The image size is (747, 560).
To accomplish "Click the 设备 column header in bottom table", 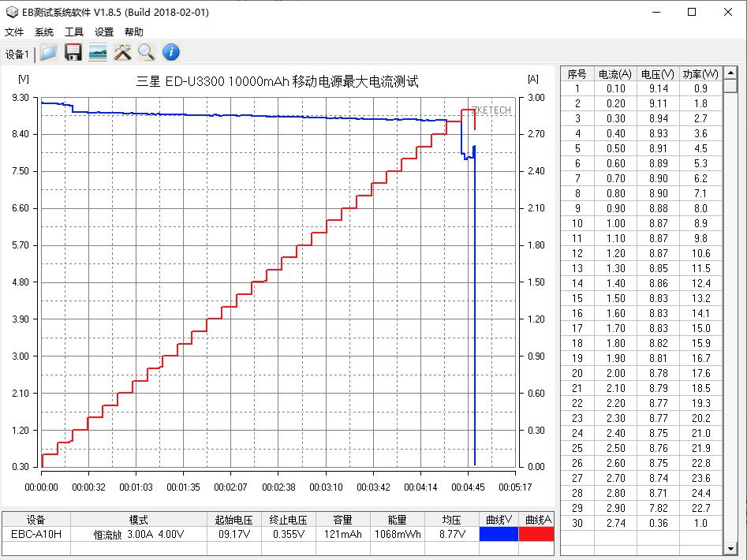I will [x=36, y=520].
